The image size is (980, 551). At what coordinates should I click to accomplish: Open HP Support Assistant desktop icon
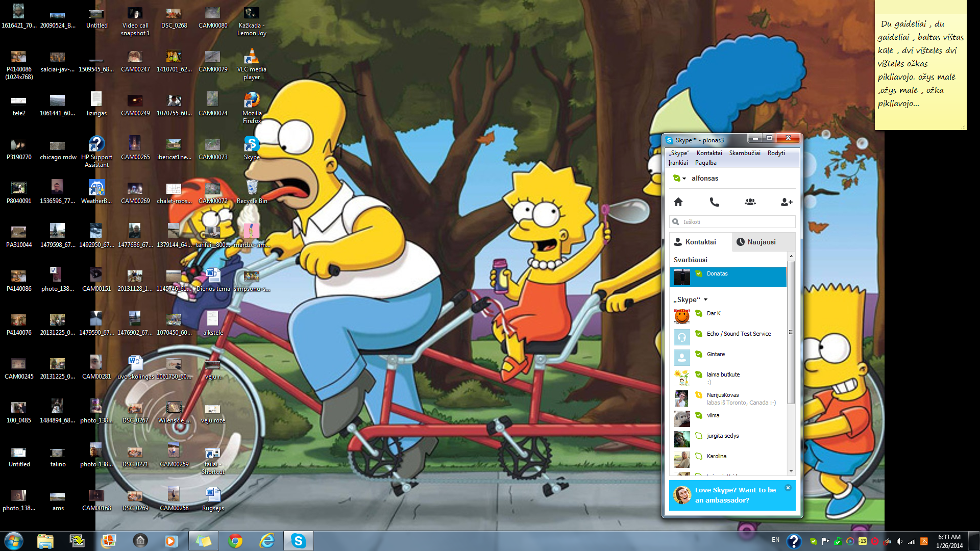[96, 152]
